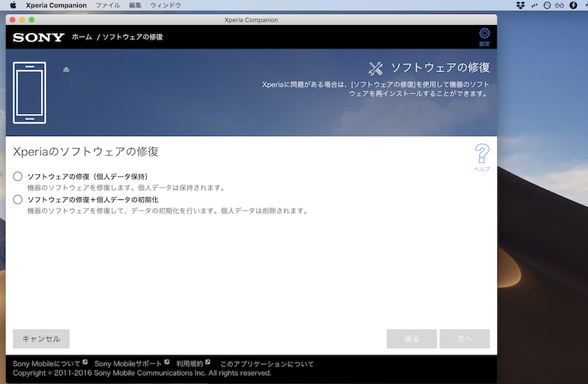
Task: Click the help question mark icon (ヘルプ)
Action: [481, 156]
